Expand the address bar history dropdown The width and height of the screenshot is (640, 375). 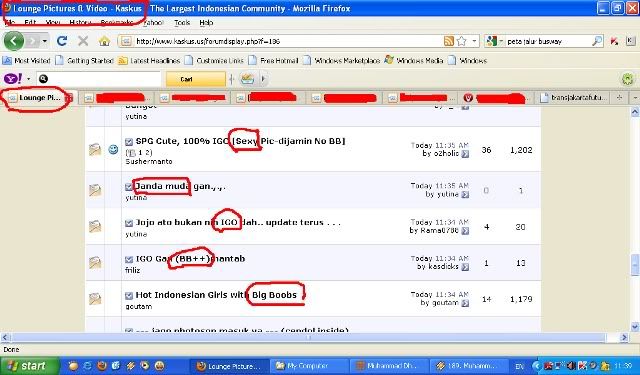click(x=474, y=41)
